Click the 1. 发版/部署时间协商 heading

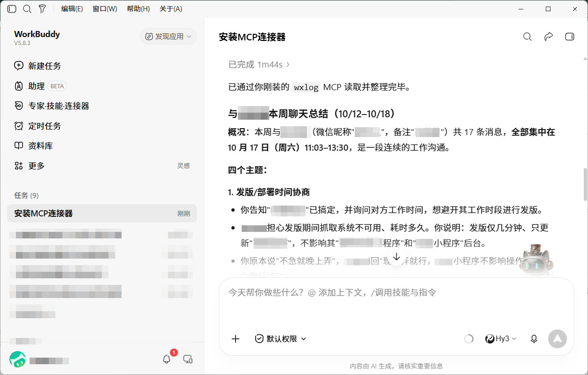pos(269,192)
